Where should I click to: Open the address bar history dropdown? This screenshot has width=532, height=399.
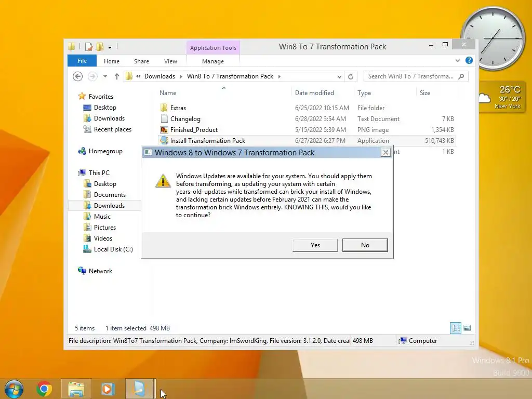tap(339, 77)
